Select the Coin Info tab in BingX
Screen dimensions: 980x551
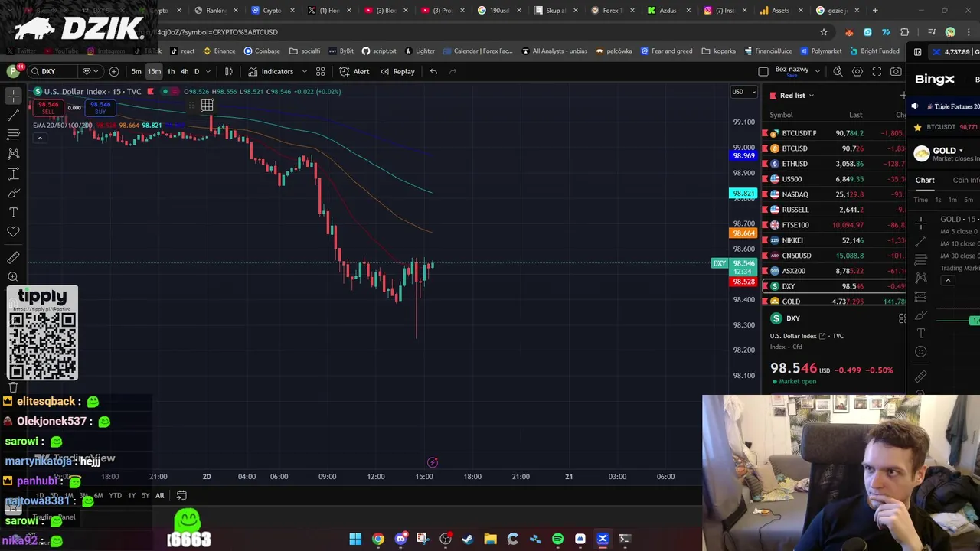(x=966, y=180)
